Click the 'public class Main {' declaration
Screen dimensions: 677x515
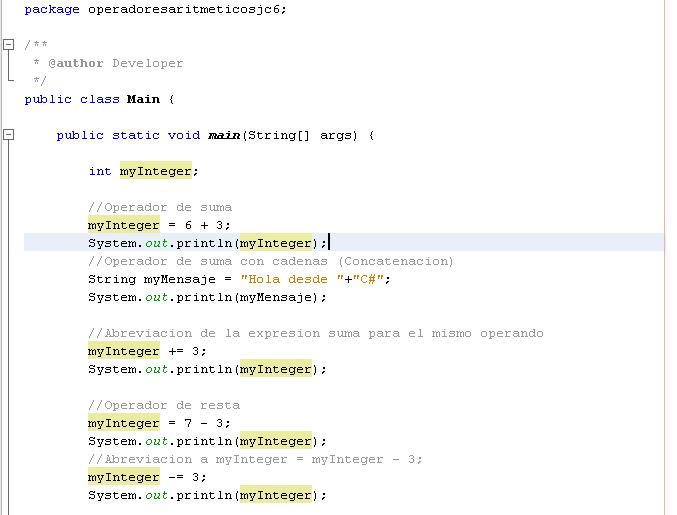pos(99,99)
